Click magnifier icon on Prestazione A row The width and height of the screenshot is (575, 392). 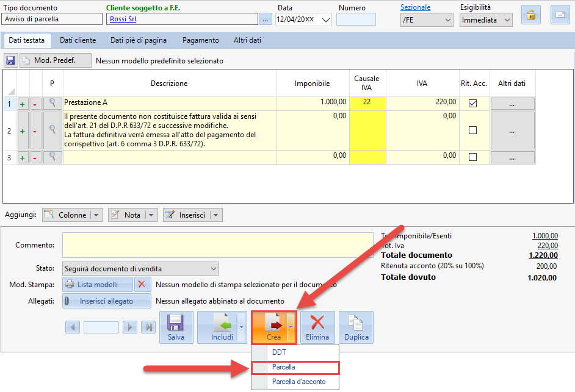point(53,104)
